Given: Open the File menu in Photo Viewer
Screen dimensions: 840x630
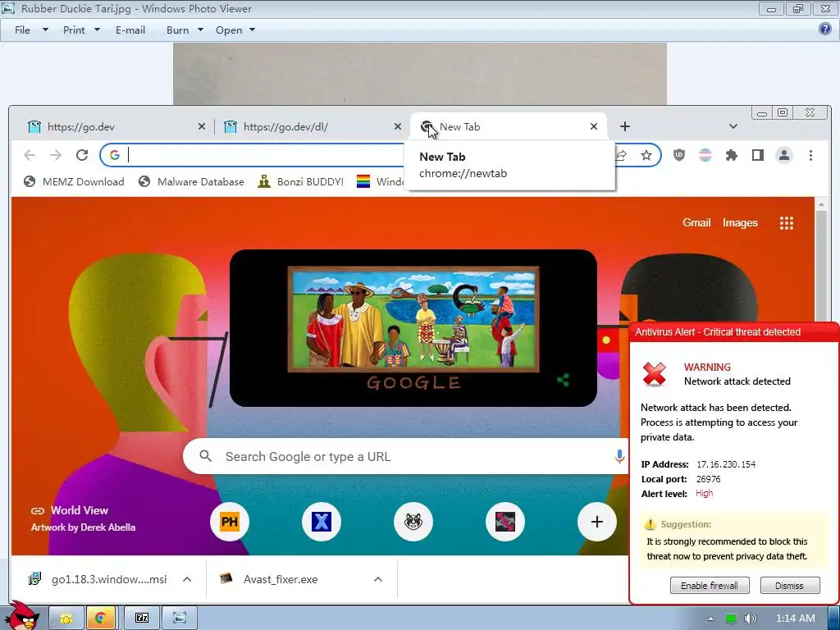Looking at the screenshot, I should pos(30,30).
